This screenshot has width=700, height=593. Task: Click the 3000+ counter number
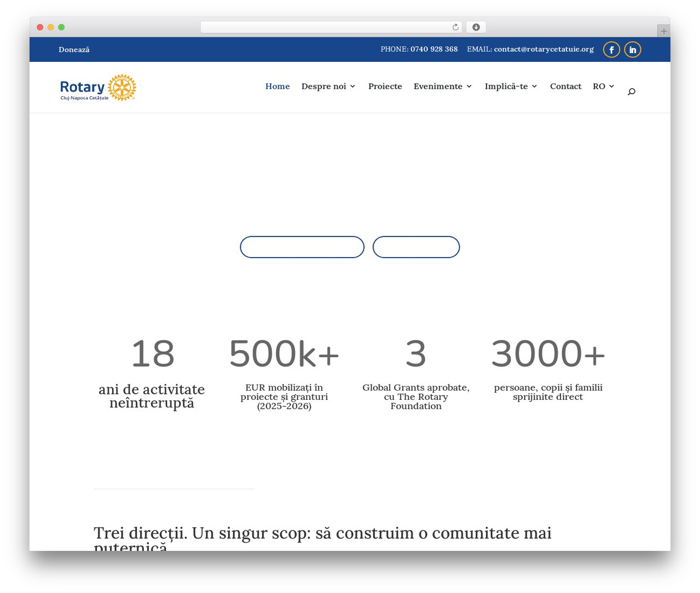pos(548,354)
